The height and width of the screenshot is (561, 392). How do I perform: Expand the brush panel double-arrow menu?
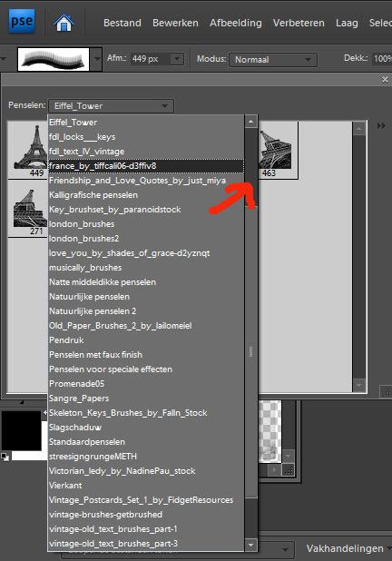381,126
